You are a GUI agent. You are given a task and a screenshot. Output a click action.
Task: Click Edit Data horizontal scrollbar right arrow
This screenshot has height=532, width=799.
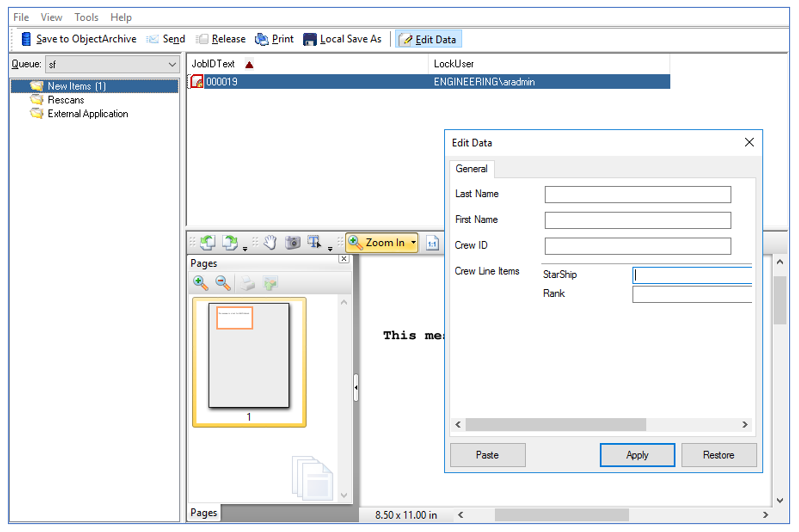(745, 424)
